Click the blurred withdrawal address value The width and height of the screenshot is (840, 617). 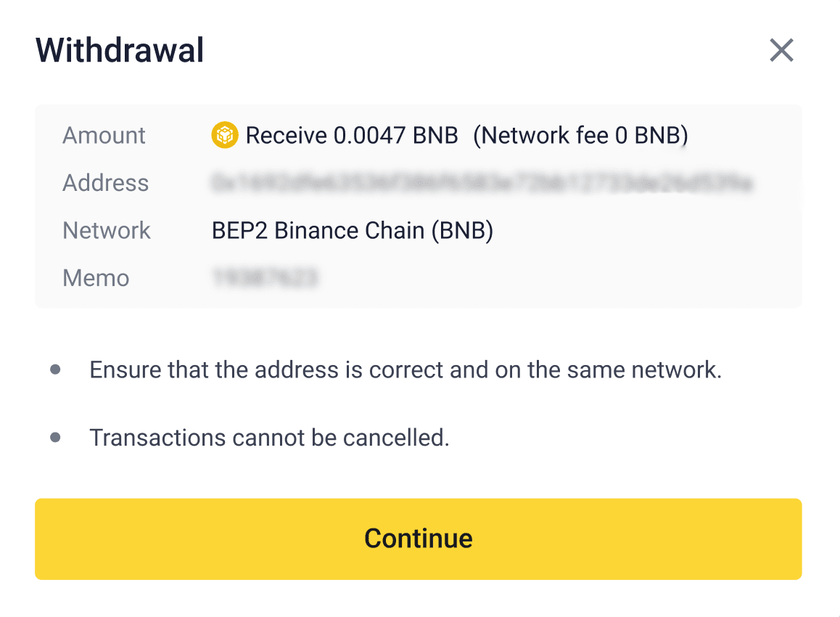[x=482, y=183]
